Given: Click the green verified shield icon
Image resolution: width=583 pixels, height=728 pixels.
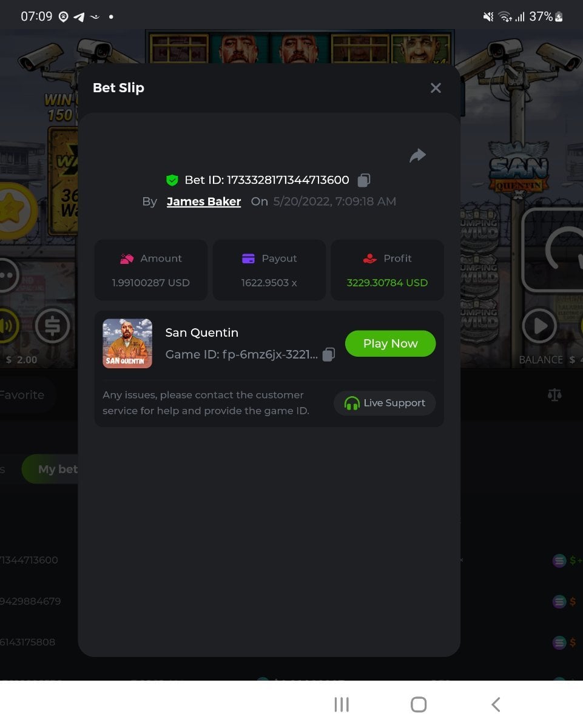Looking at the screenshot, I should point(172,180).
